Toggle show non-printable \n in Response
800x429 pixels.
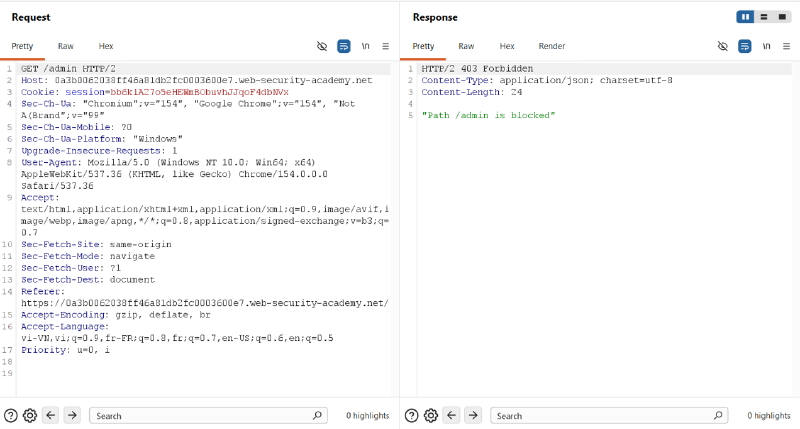tap(766, 46)
